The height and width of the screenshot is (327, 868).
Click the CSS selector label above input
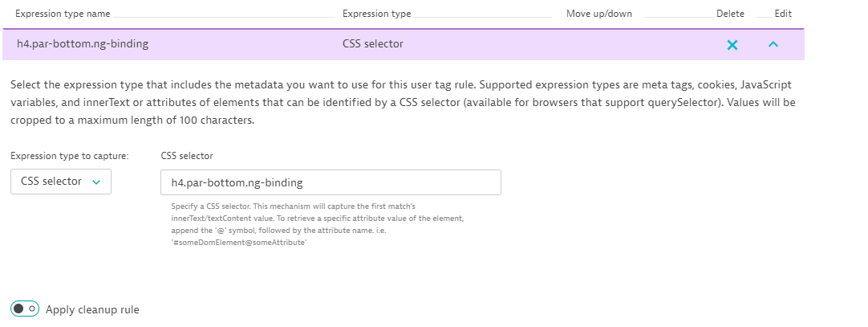[x=187, y=156]
